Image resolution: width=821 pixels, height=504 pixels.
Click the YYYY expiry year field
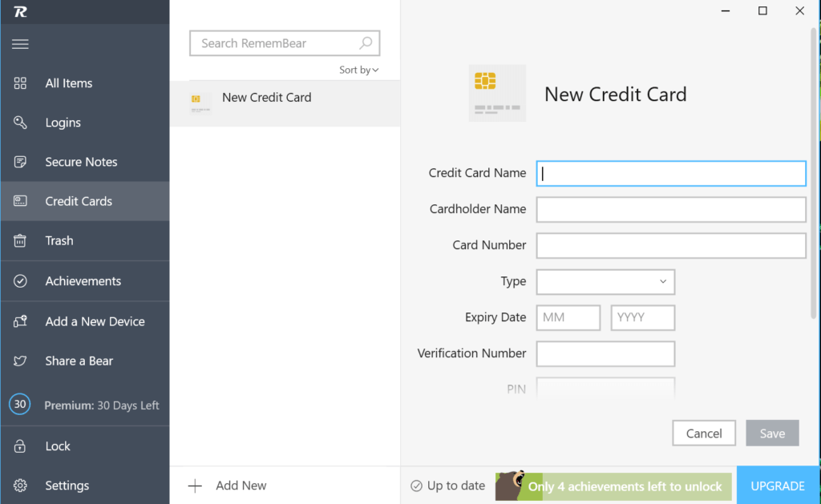click(x=642, y=317)
